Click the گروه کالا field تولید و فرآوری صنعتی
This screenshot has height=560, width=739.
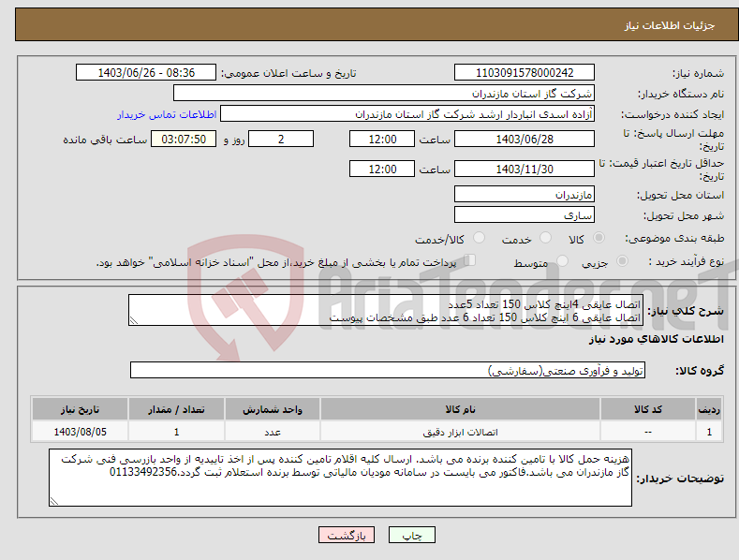(388, 371)
